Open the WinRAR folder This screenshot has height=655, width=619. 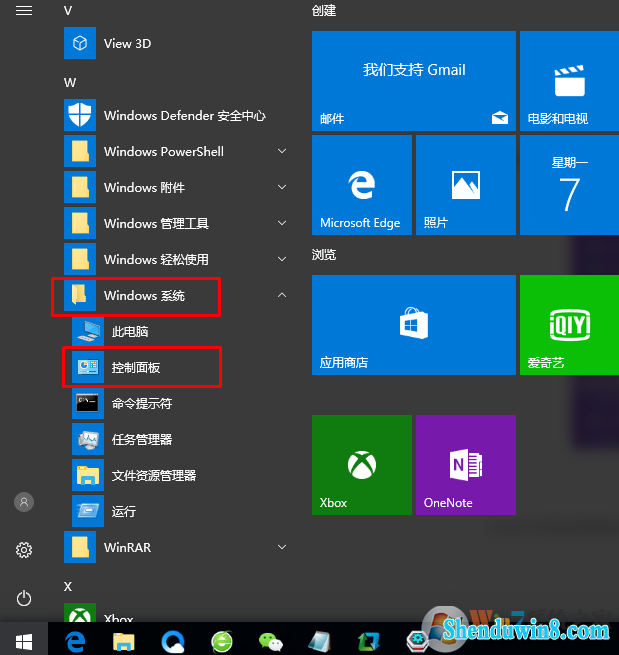tap(175, 547)
